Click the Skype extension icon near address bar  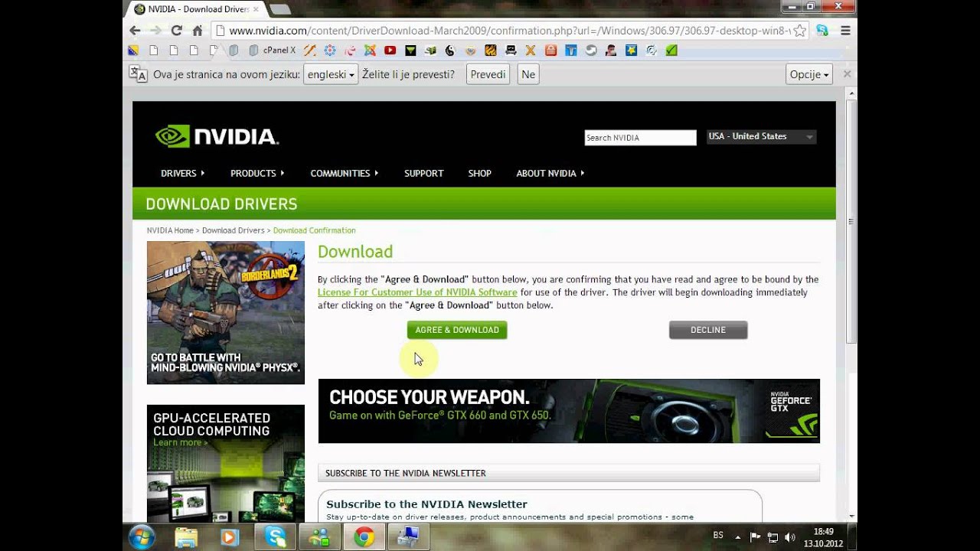click(x=822, y=31)
